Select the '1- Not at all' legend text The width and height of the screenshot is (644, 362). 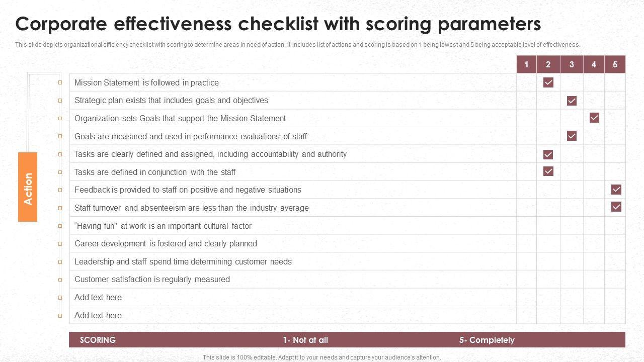coord(305,340)
